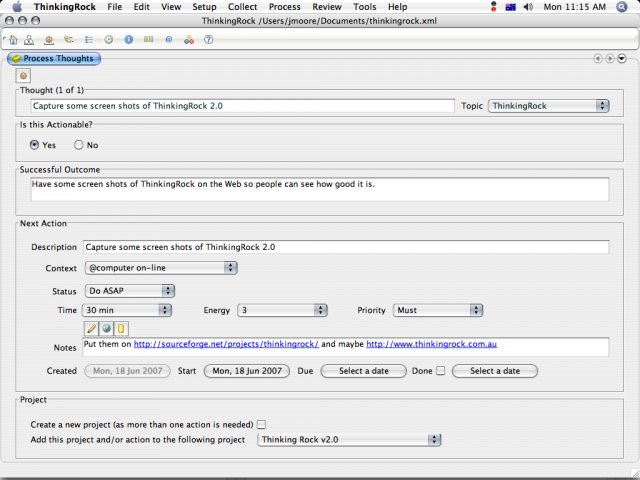Click the round clock toolbar icon
The width and height of the screenshot is (640, 480).
tap(109, 40)
